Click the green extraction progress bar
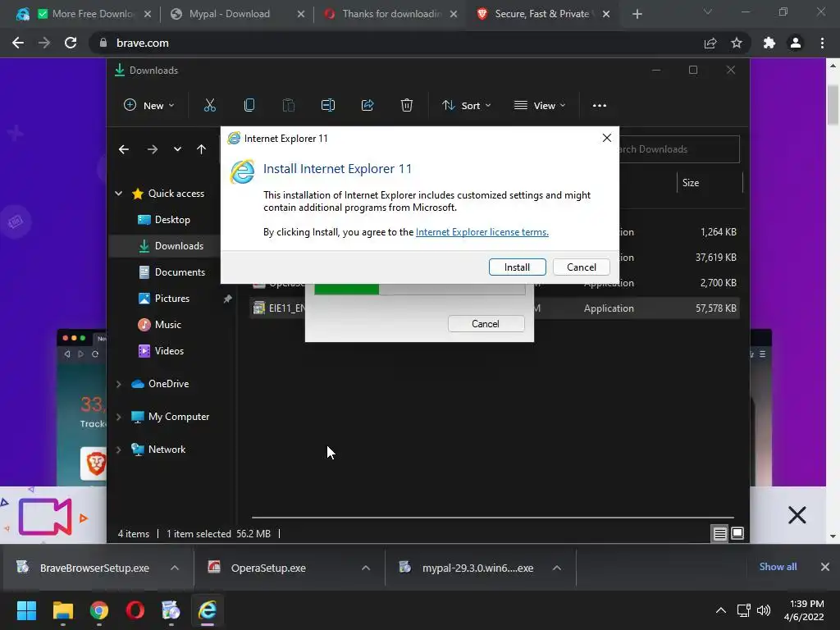The image size is (840, 630). (x=347, y=290)
